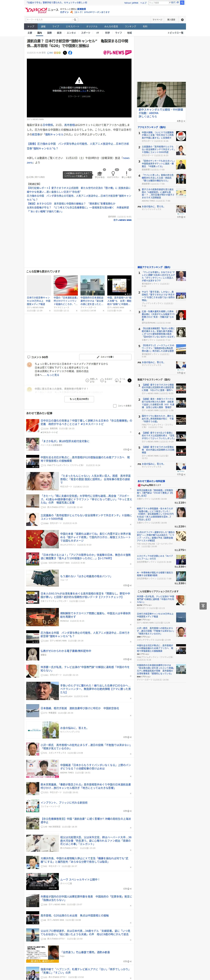Open the ライブ main tab
The width and height of the screenshot is (210, 980).
coord(56,27)
